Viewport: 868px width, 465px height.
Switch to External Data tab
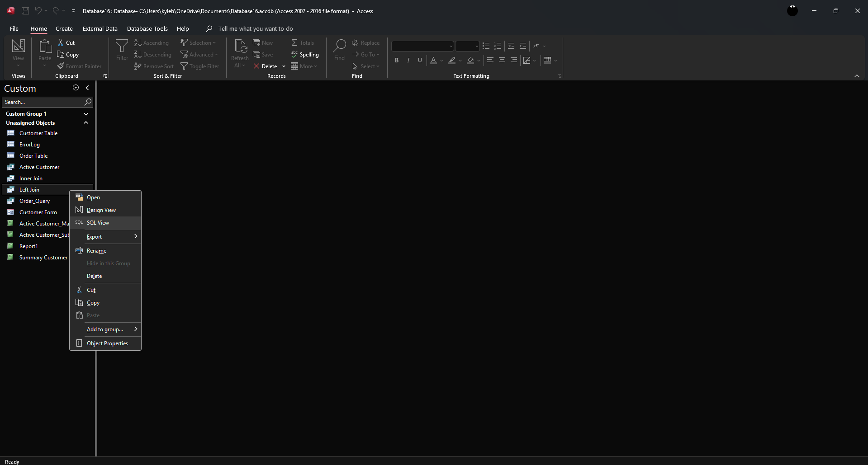(x=100, y=28)
